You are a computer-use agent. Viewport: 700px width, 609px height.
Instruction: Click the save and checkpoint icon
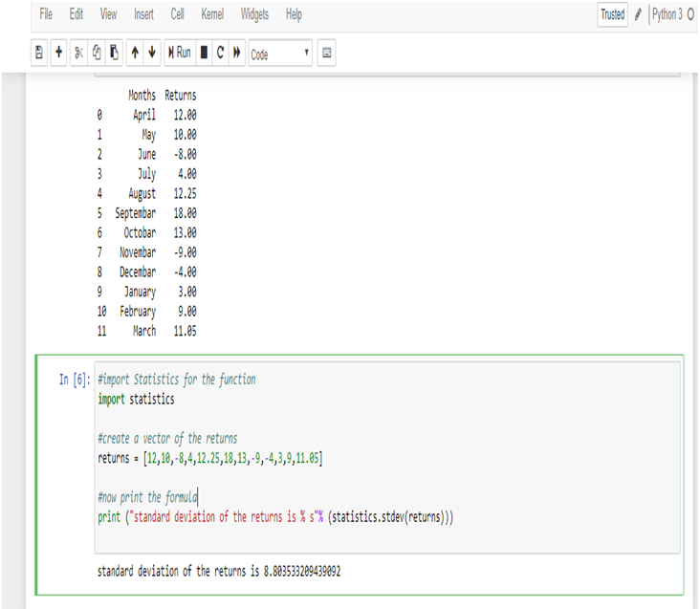[x=40, y=54]
